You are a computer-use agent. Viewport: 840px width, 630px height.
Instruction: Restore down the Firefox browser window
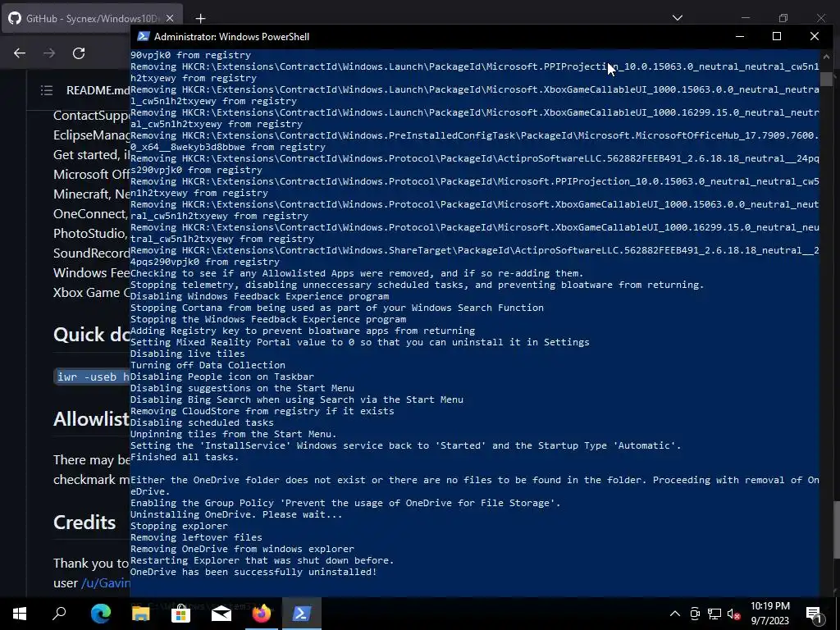(x=783, y=18)
